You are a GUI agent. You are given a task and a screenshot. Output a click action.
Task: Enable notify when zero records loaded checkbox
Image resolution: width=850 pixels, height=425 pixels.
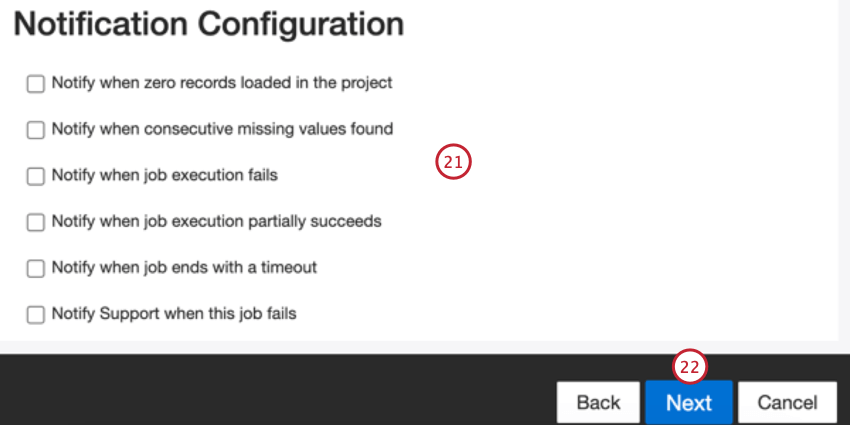coord(36,84)
